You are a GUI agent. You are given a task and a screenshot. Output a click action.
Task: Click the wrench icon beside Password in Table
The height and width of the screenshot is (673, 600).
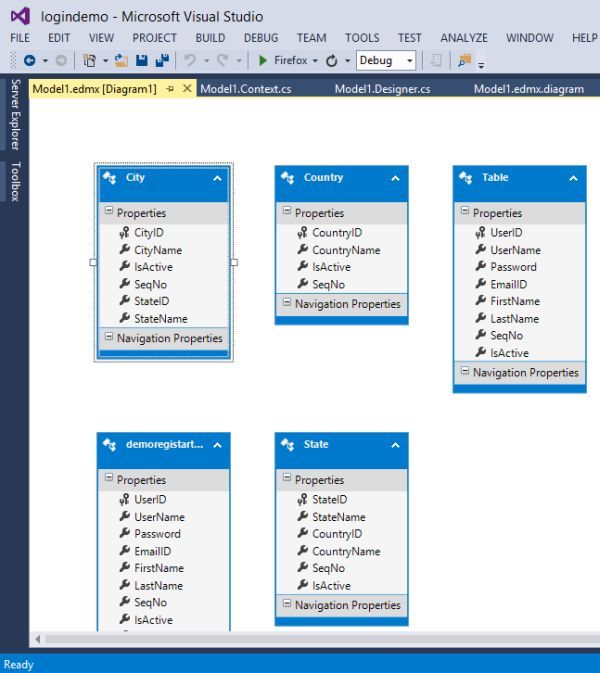point(481,267)
